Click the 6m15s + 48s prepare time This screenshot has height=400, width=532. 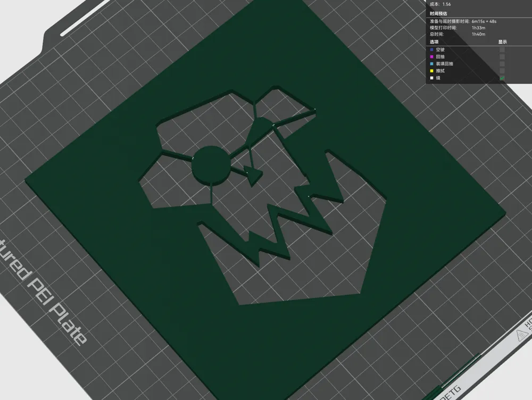484,21
